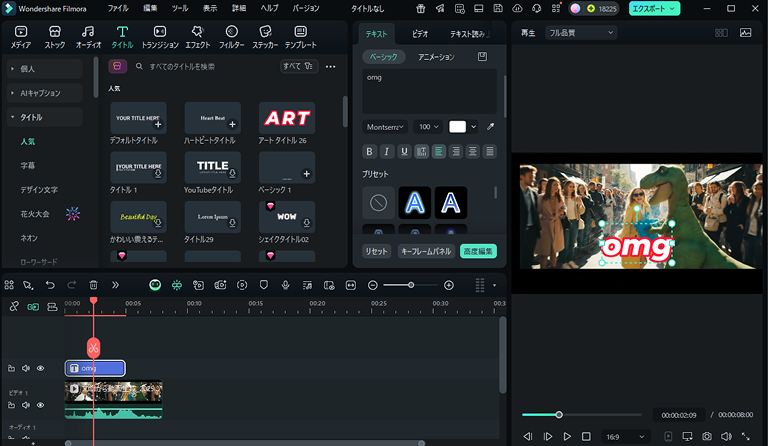The height and width of the screenshot is (446, 768).
Task: Delete the selected clip with trash icon
Action: [94, 285]
